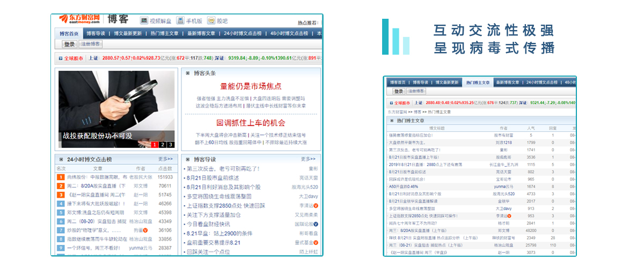Open 视频解盘 via its monitor icon
The height and width of the screenshot is (268, 644).
click(144, 21)
